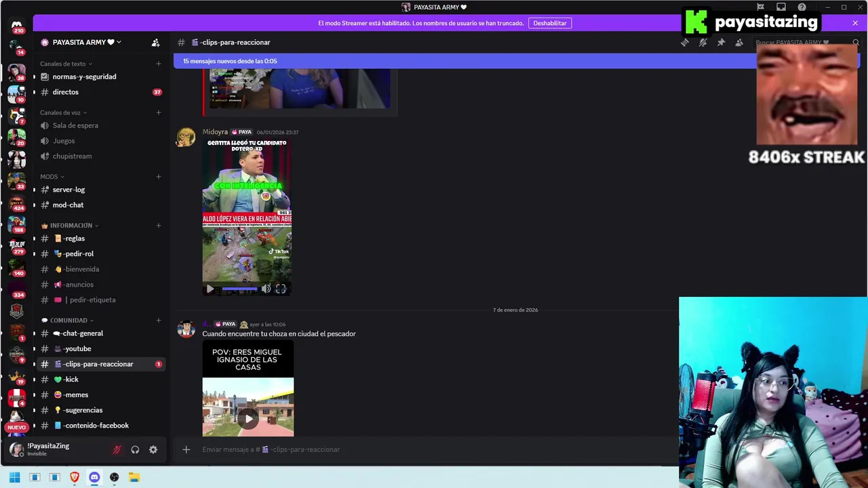Open youtube channel

click(100, 348)
